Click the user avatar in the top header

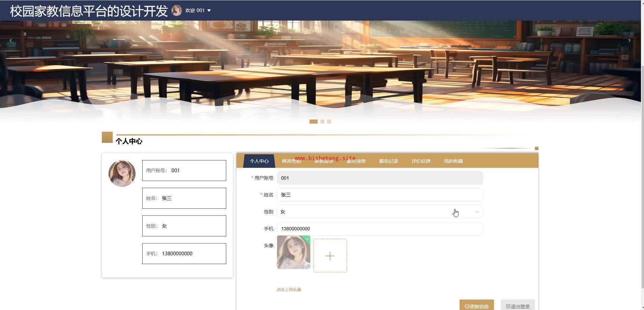pyautogui.click(x=177, y=10)
